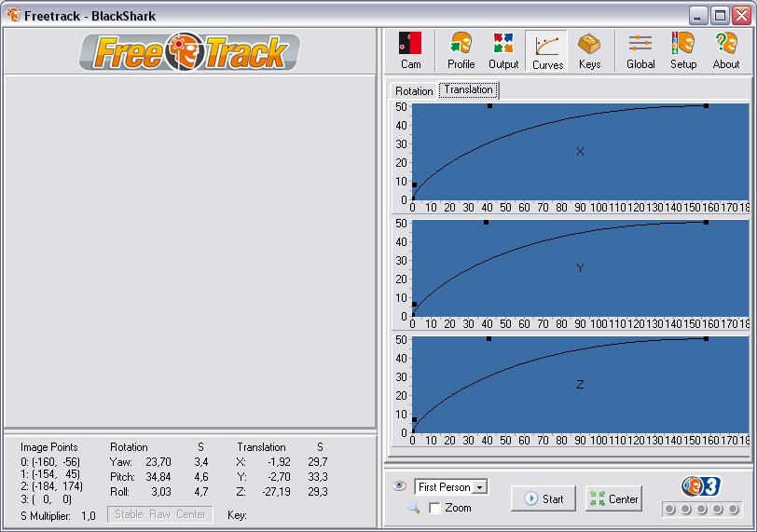Click X curve lower-left control point
757x532 pixels.
tap(414, 184)
